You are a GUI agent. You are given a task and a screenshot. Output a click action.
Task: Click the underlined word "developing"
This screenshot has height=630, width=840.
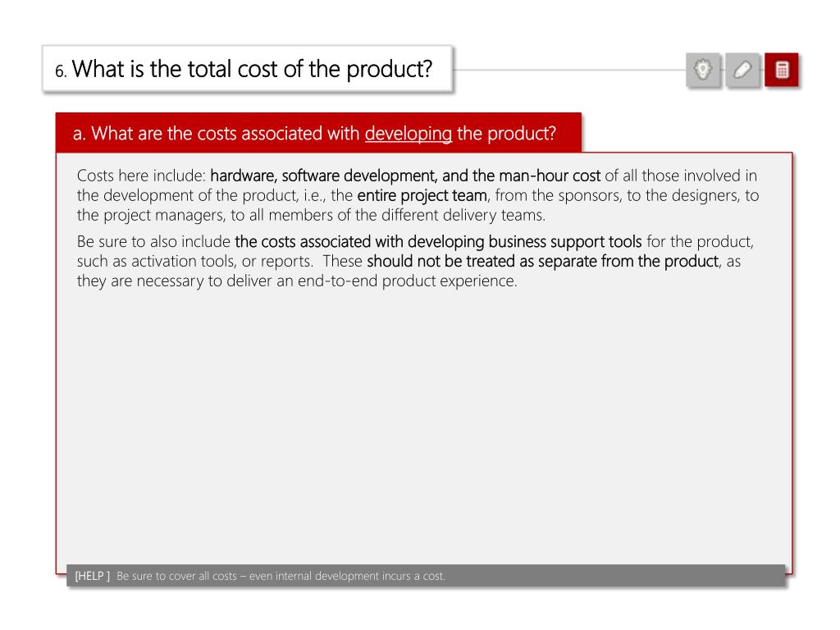pos(409,134)
